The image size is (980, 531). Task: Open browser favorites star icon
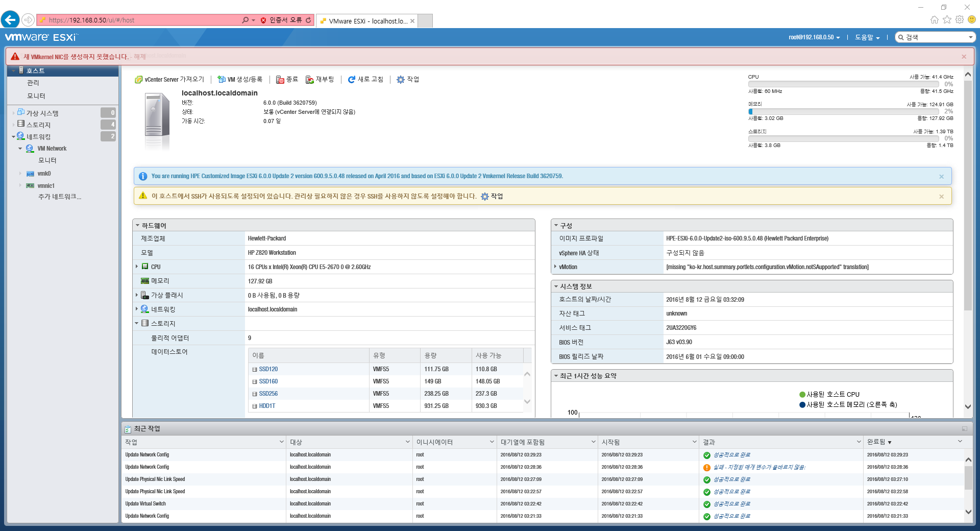tap(947, 19)
